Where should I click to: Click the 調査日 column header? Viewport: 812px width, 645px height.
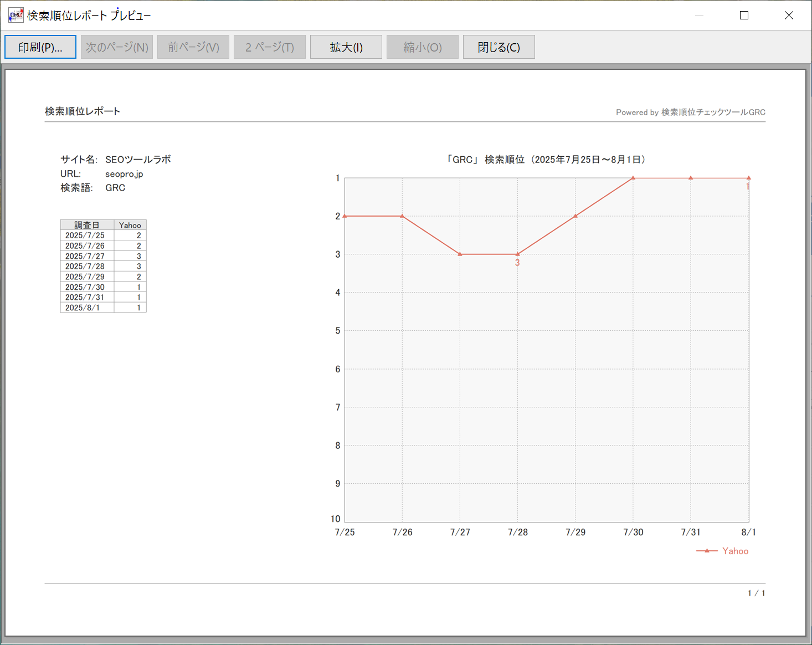87,225
